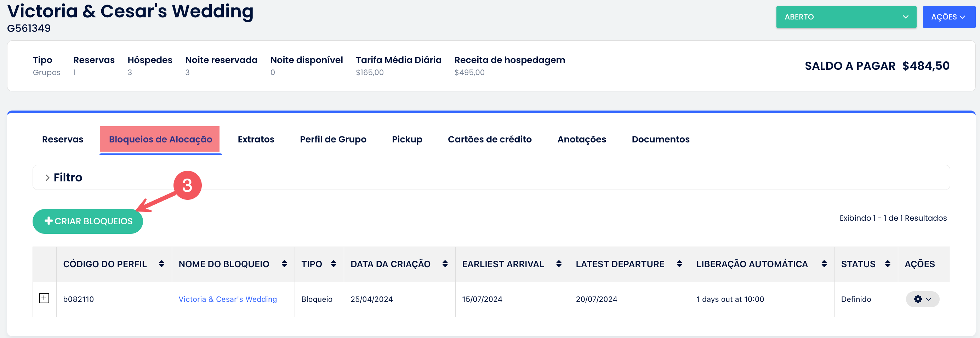Go to the Pickup tab

(407, 139)
